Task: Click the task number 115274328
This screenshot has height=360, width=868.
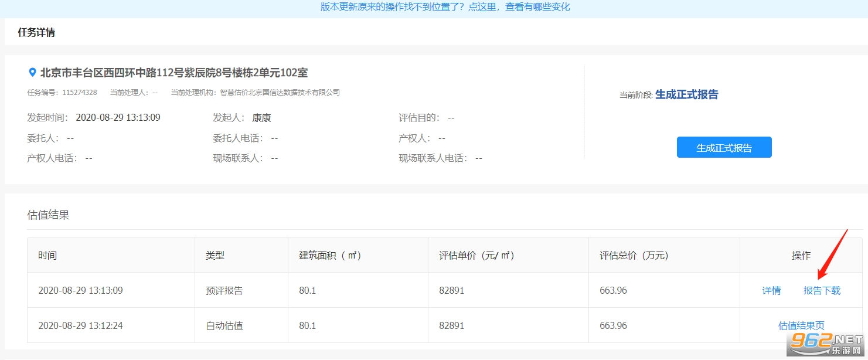Action: point(79,93)
